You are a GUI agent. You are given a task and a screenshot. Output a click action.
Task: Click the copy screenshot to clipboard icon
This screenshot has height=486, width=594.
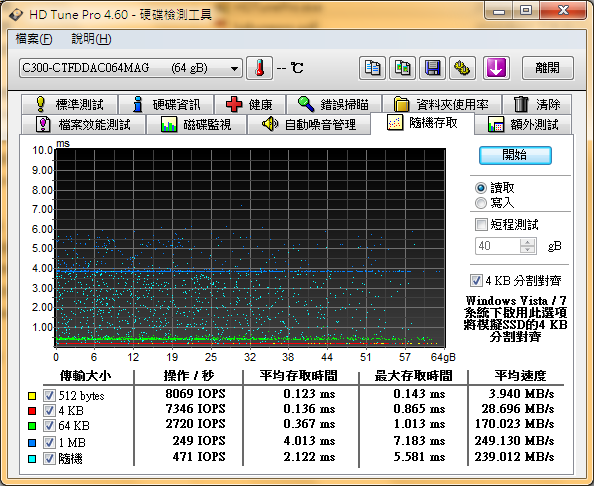pyautogui.click(x=402, y=68)
